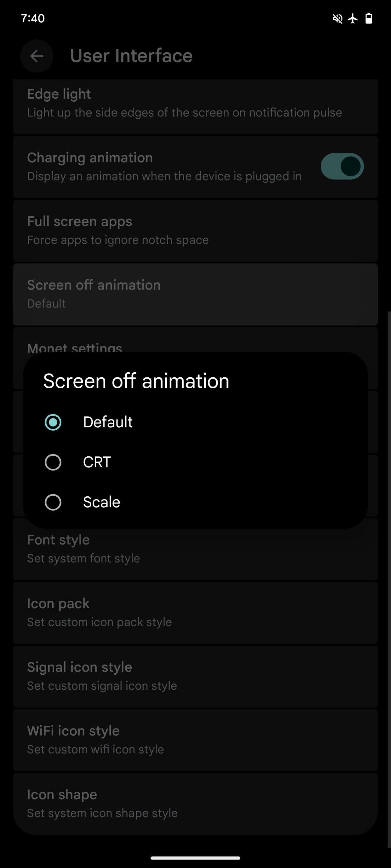Open the Icon shape option
This screenshot has width=391, height=868.
click(195, 803)
